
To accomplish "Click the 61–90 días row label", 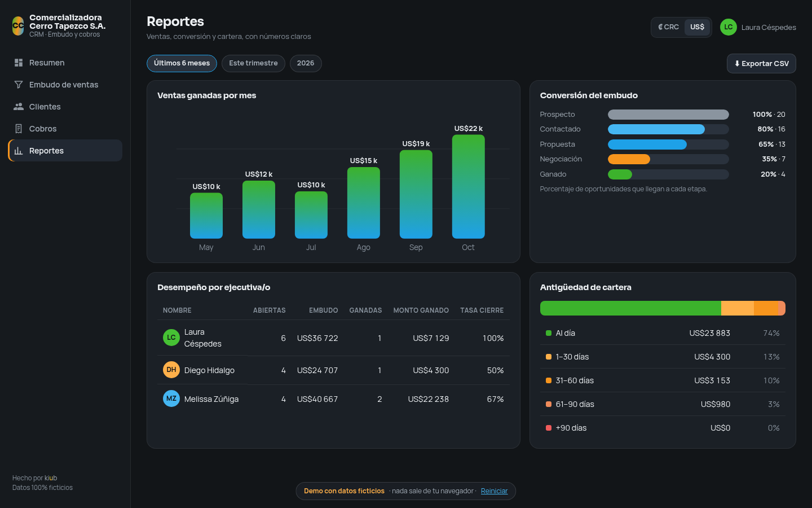I will [575, 404].
